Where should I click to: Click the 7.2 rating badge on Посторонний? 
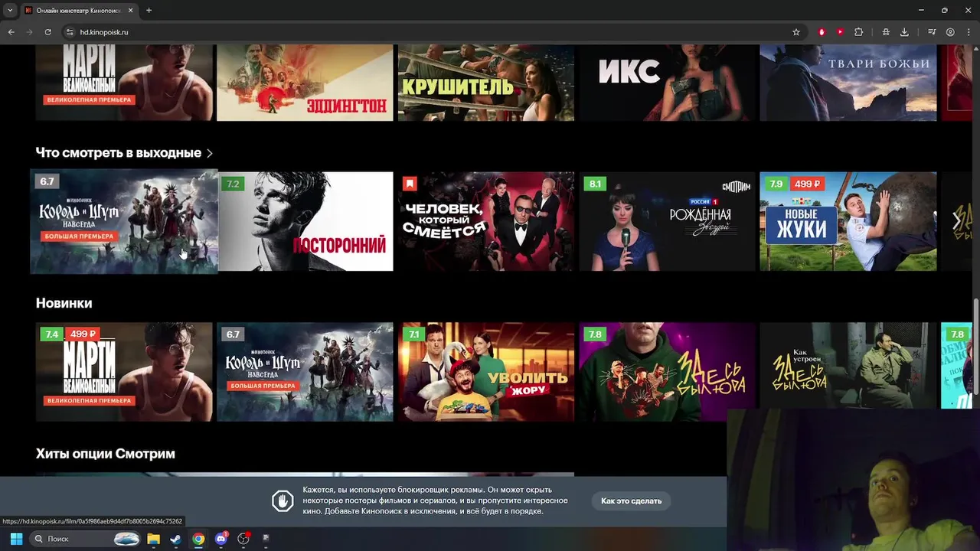click(234, 184)
